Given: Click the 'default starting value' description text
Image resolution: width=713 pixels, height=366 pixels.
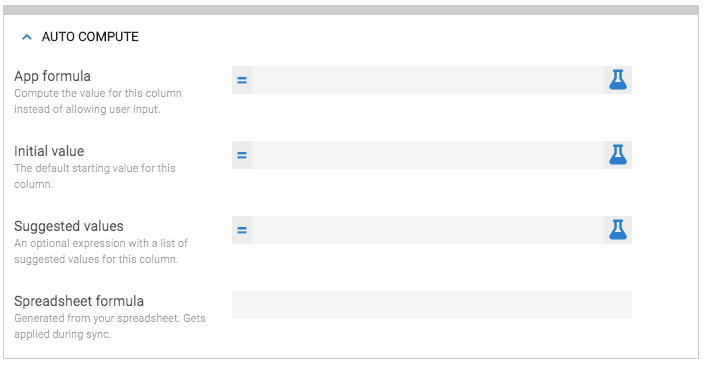Looking at the screenshot, I should tap(95, 176).
